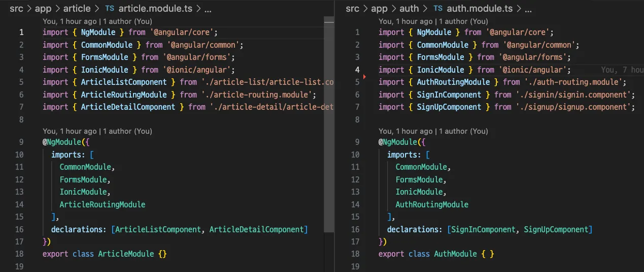
Task: Expand the 'auth' folder breadcrumb
Action: [408, 9]
